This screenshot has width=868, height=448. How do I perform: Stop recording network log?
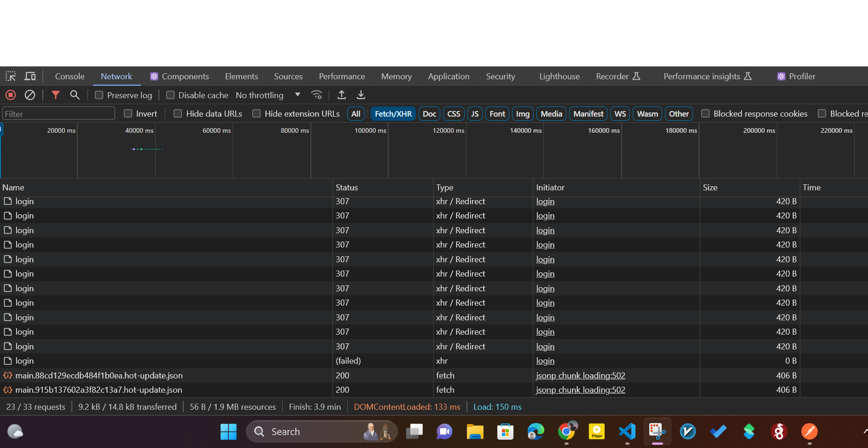click(11, 95)
